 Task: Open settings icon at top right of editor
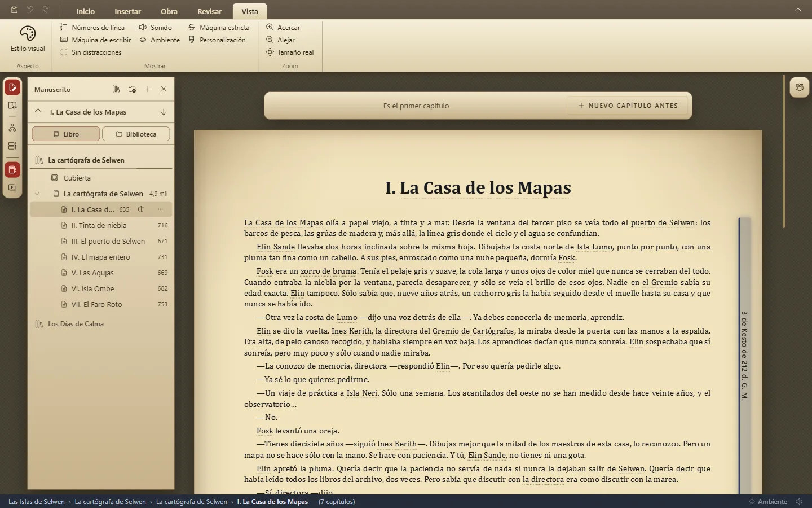click(x=799, y=87)
